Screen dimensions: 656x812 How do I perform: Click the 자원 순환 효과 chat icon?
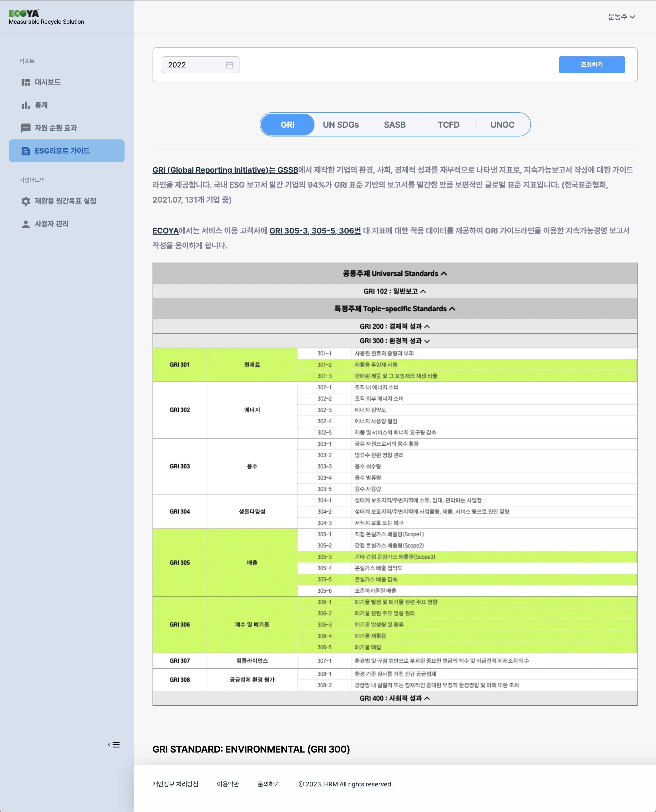coord(26,128)
